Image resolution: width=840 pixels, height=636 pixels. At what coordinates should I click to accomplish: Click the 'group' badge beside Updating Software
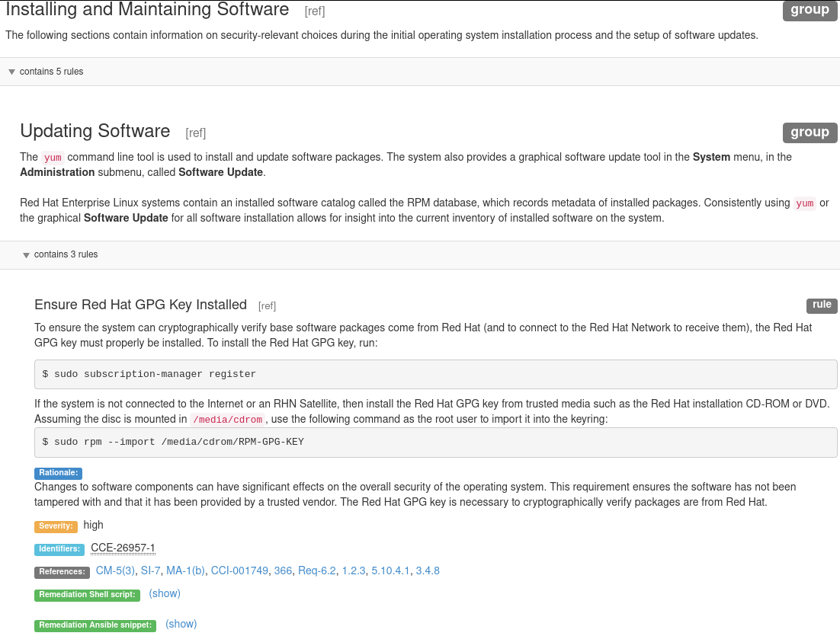pos(810,133)
